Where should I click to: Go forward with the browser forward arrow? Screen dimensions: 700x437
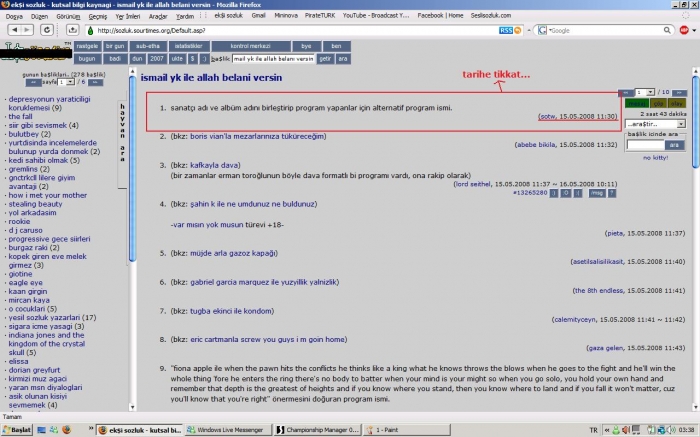click(x=26, y=30)
